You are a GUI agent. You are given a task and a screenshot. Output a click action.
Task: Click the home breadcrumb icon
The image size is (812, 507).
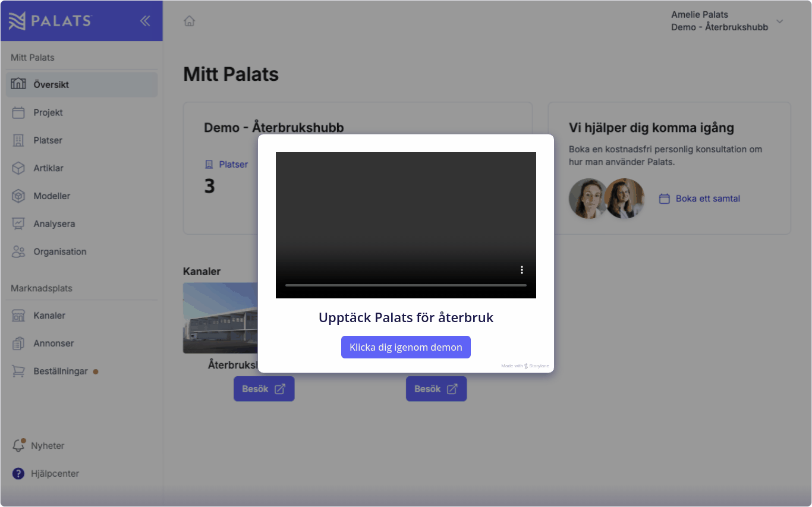[189, 21]
